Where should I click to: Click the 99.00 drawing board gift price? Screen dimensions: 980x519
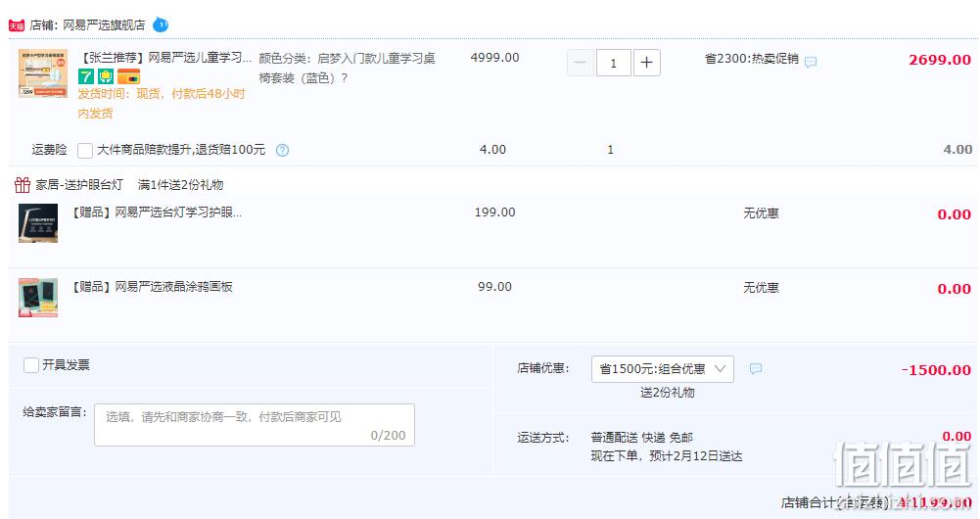click(495, 287)
